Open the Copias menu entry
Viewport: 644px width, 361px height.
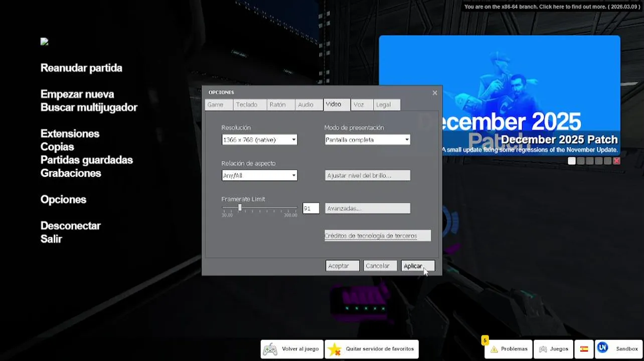point(57,147)
